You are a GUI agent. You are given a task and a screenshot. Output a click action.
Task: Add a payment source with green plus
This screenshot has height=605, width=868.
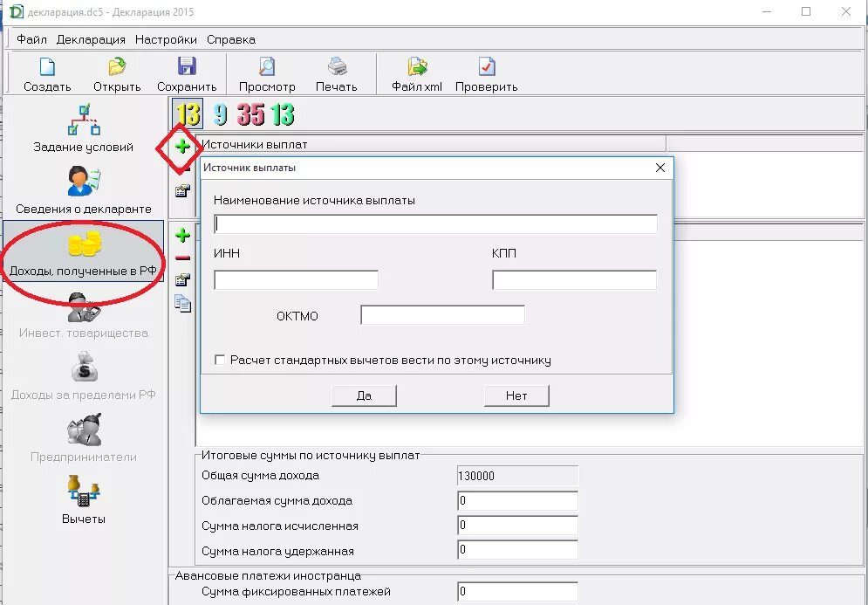182,147
